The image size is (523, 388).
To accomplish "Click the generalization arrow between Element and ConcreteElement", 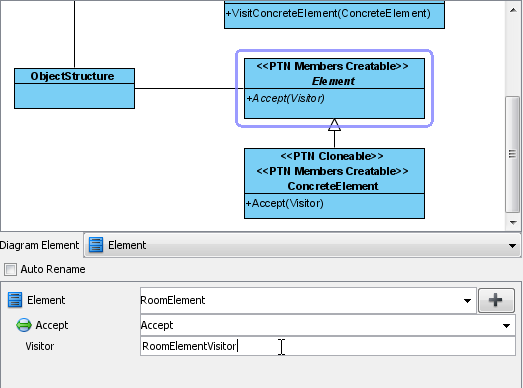I will point(334,133).
